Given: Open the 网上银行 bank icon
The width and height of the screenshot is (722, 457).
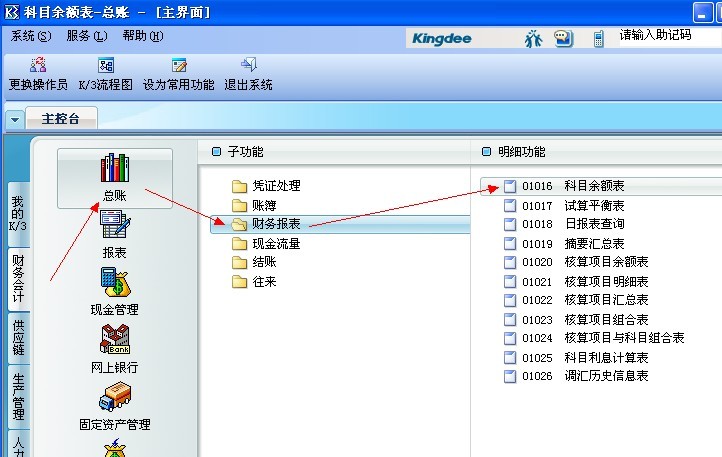Looking at the screenshot, I should coord(115,340).
